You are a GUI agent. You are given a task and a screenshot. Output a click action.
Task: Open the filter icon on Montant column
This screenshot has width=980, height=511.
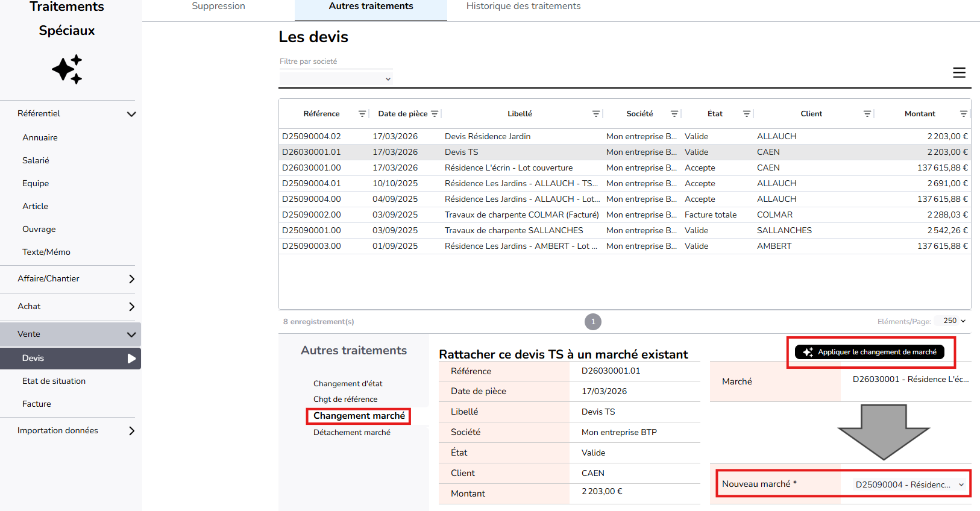(964, 114)
